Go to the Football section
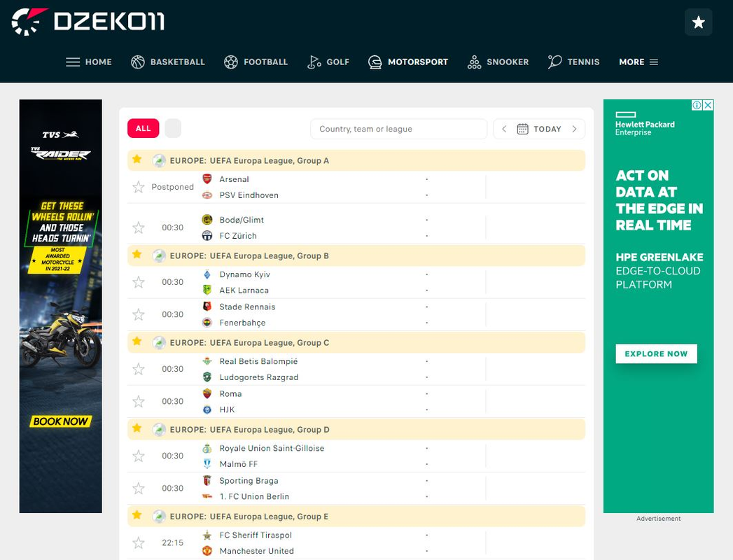 pos(256,62)
